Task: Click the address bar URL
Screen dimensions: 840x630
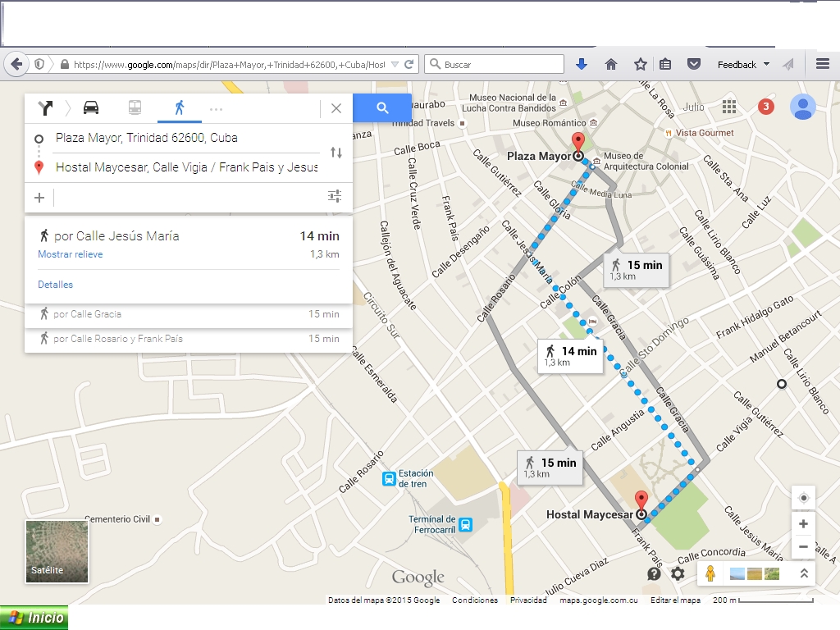Action: (229, 65)
